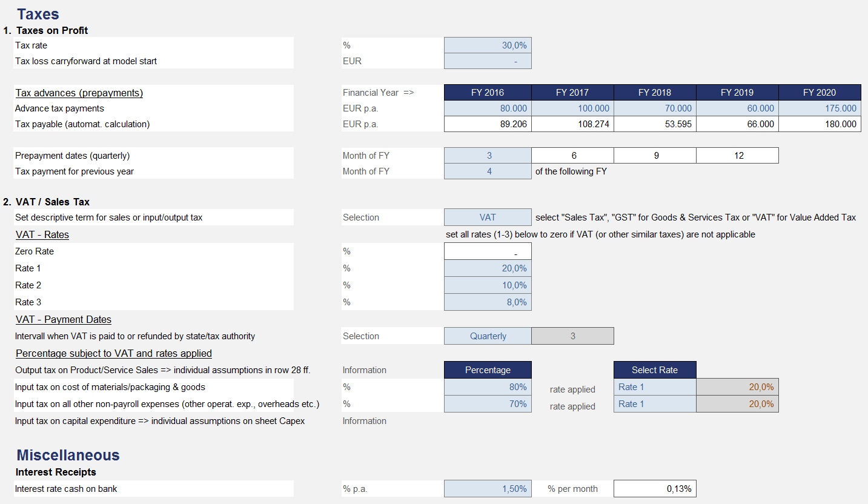868x504 pixels.
Task: Open Rate 1 selector for non-payroll expenses
Action: [x=655, y=404]
